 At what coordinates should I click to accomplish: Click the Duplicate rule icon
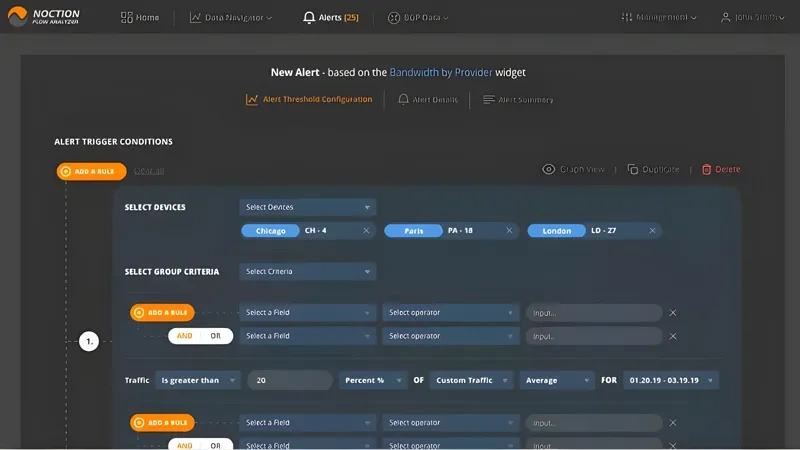[633, 170]
